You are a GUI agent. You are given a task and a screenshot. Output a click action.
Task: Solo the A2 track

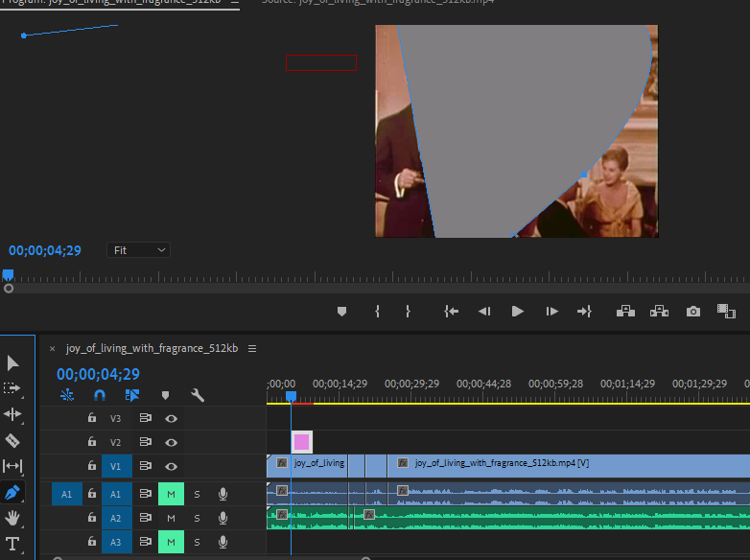point(197,519)
